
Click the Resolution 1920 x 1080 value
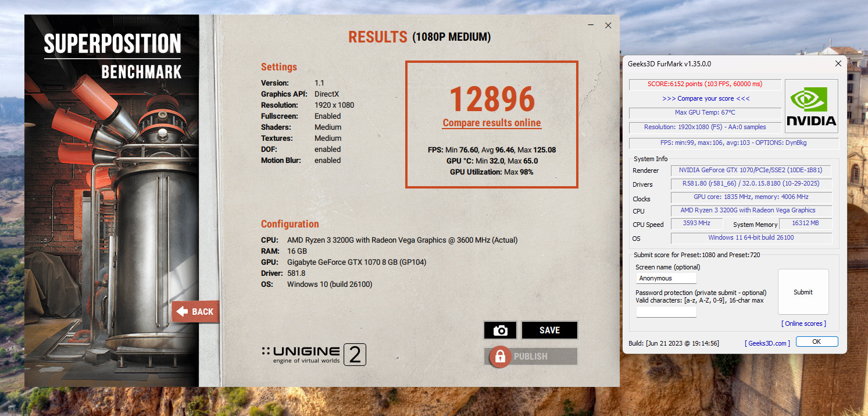[x=334, y=105]
